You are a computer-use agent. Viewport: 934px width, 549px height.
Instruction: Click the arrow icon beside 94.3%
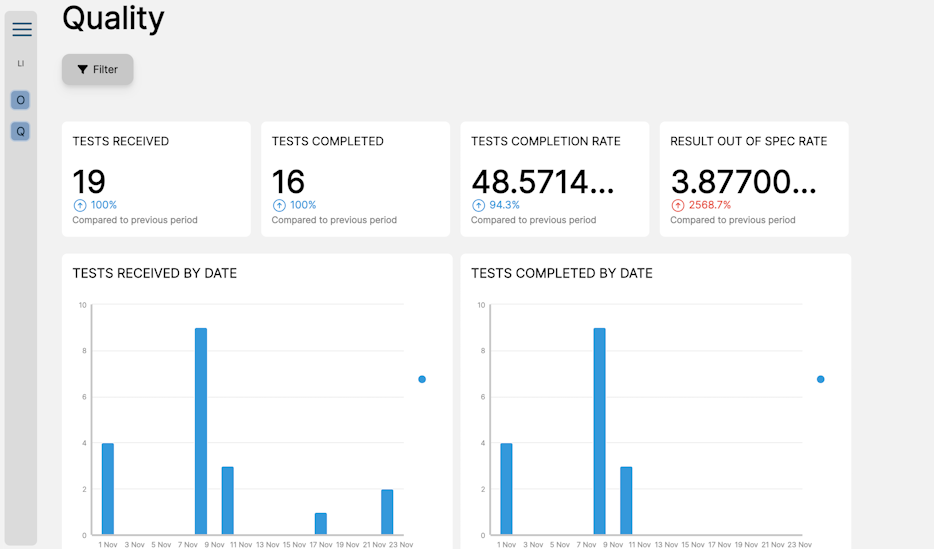click(x=478, y=205)
